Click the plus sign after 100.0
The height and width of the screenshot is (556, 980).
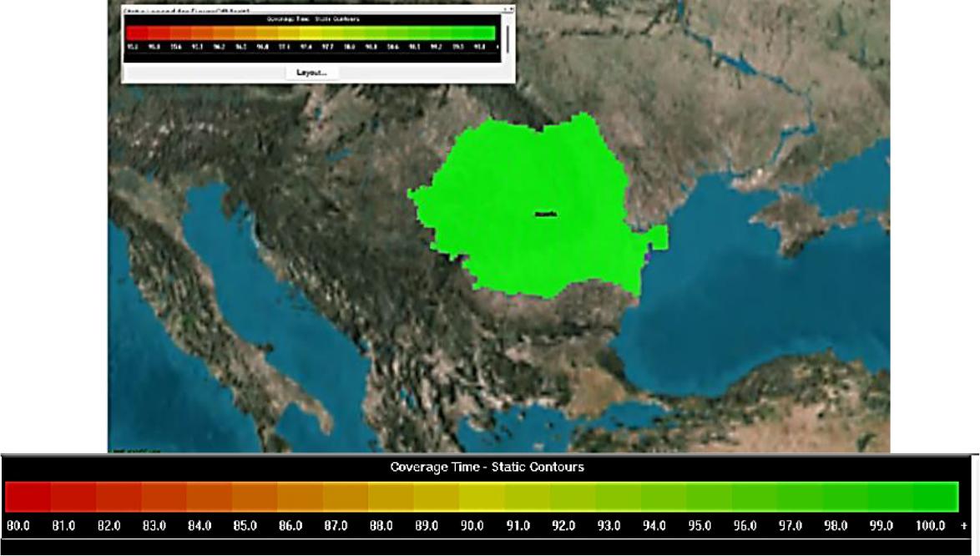pos(965,526)
